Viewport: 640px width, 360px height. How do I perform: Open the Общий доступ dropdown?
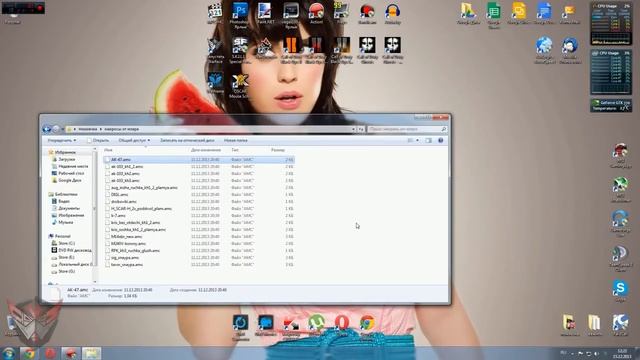(134, 140)
